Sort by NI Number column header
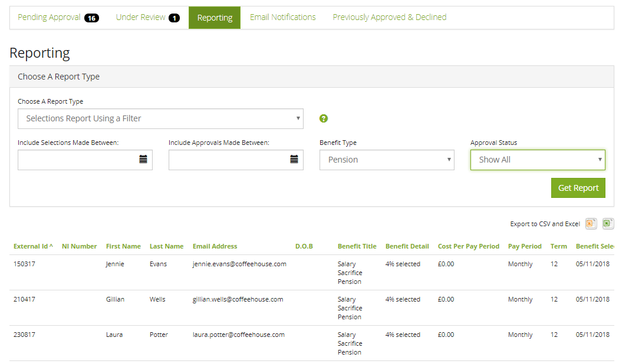Viewport: 619px width, 364px height. (x=80, y=246)
